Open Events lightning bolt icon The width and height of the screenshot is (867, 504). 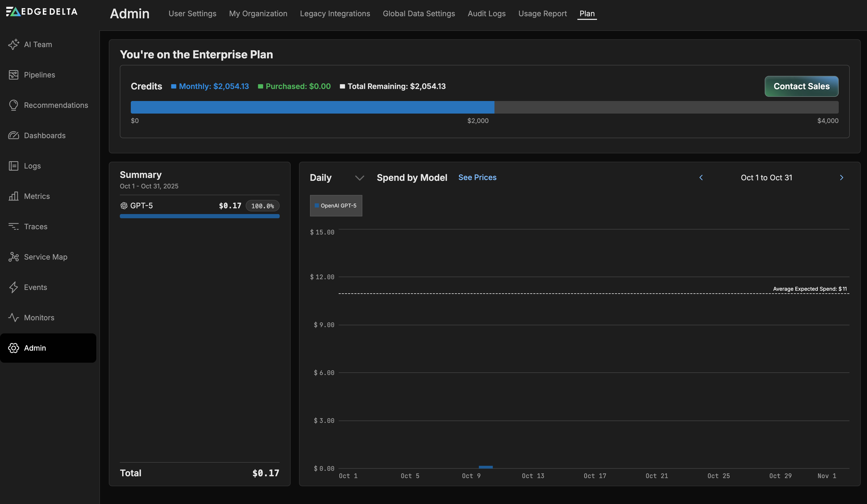tap(13, 287)
